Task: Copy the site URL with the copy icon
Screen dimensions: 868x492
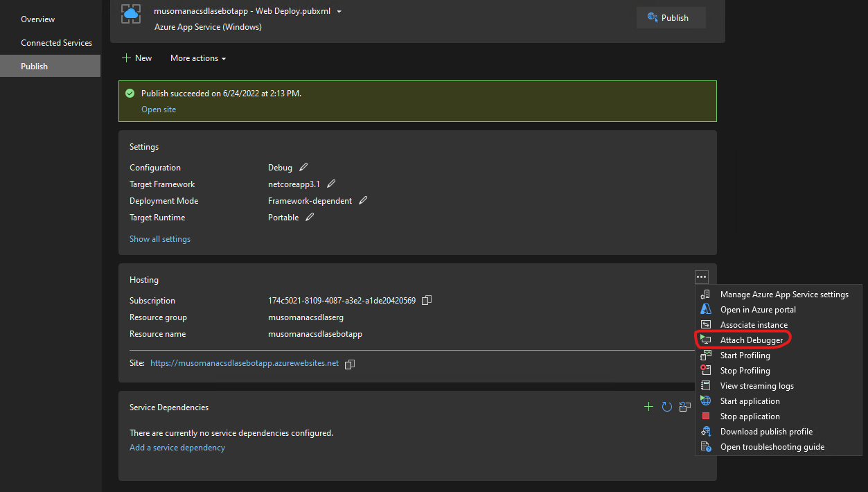Action: tap(349, 362)
